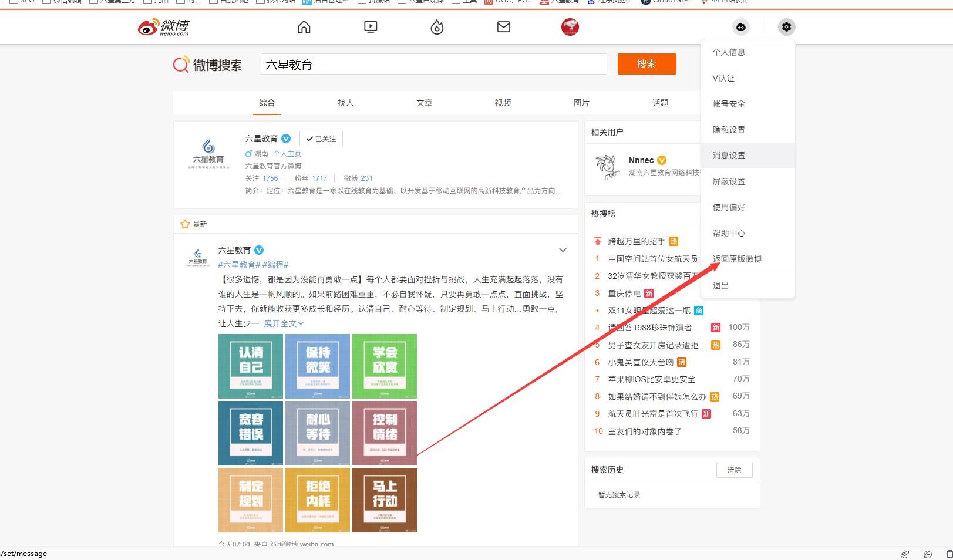Open hot search 室友们的对象内卷了

[645, 431]
